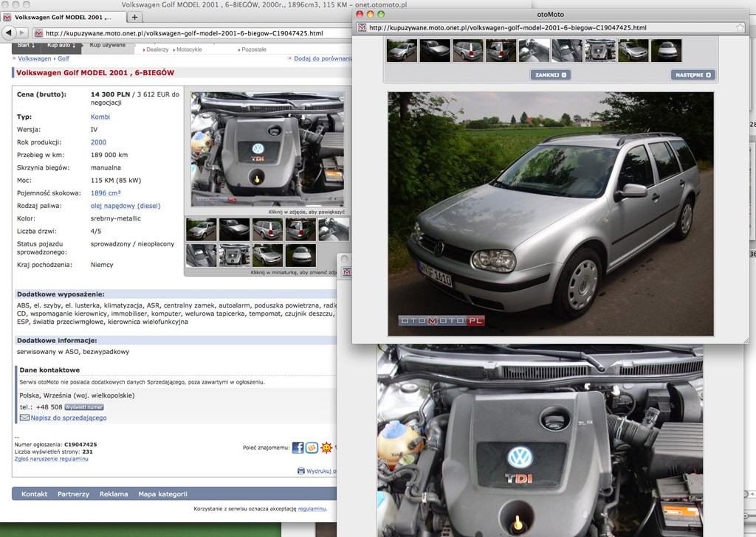Select the seats interior thumbnail in the listing

202,255
